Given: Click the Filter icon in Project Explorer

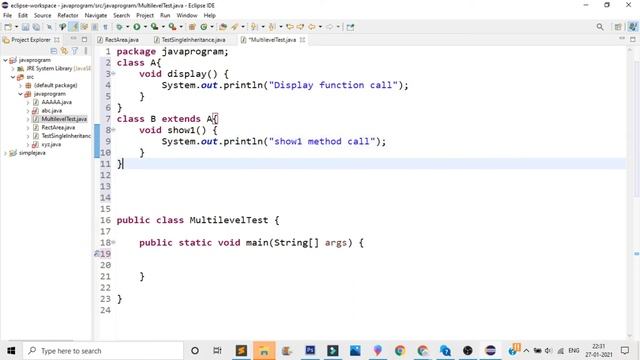Looking at the screenshot, I should tap(75, 51).
